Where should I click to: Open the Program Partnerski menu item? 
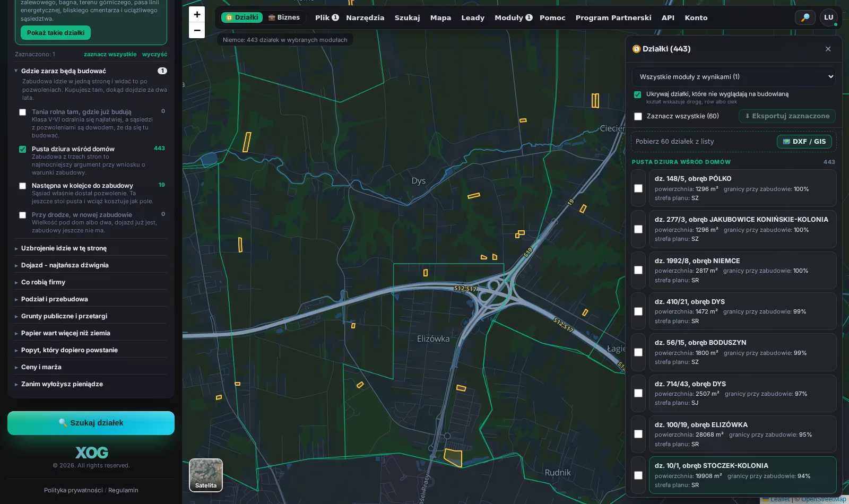coord(613,18)
